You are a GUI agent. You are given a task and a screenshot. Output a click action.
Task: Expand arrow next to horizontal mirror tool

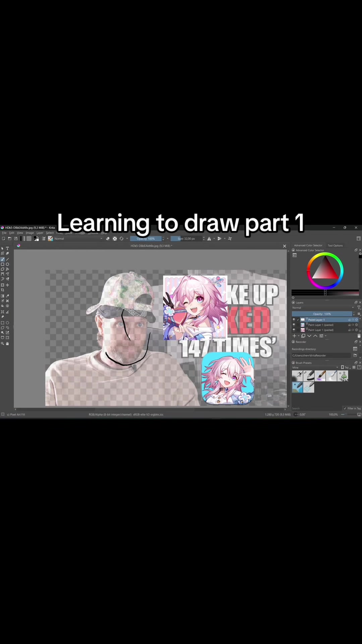pyautogui.click(x=214, y=238)
